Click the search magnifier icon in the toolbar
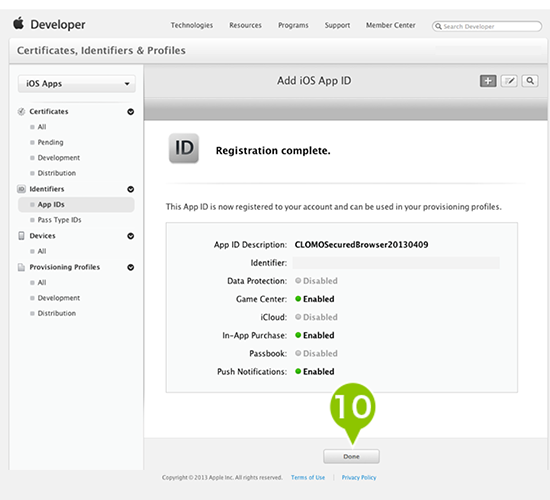Screen dimensions: 550x500 pos(530,81)
